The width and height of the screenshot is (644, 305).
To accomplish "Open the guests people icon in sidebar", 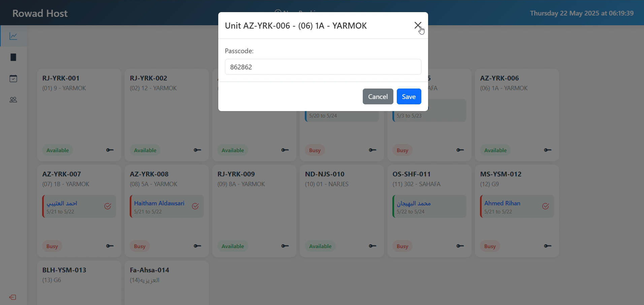I will coord(13,100).
